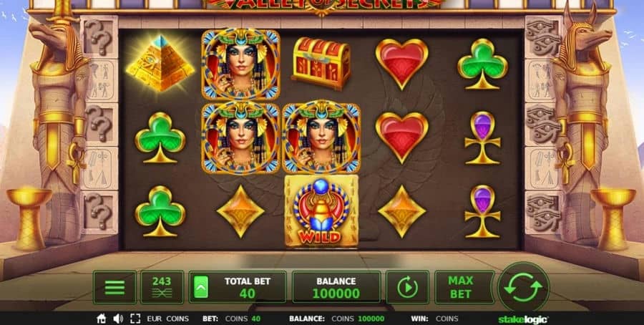Click the golden pyramid scatter symbol
Viewport: 644px width, 325px height.
[160, 63]
